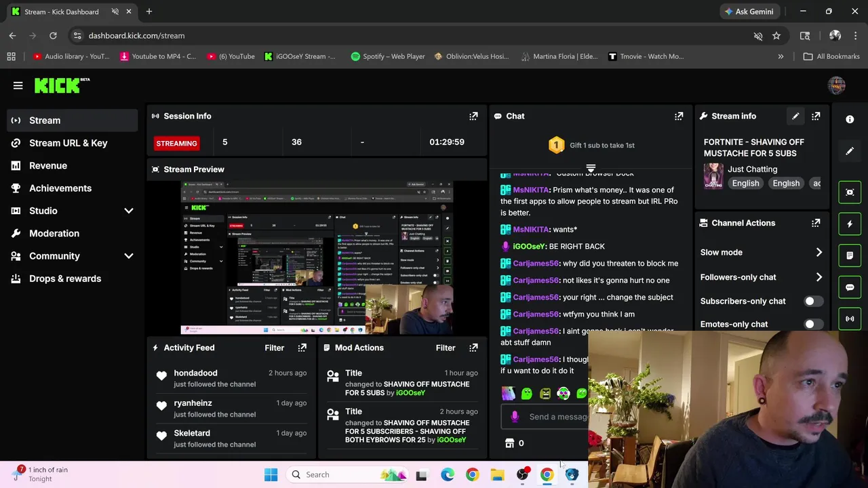Click Ask Gemini button

(x=749, y=12)
